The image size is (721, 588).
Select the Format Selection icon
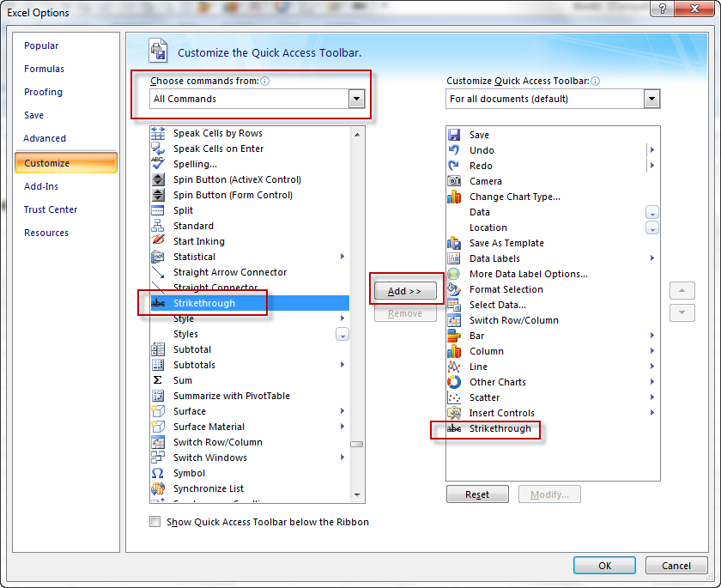(454, 289)
